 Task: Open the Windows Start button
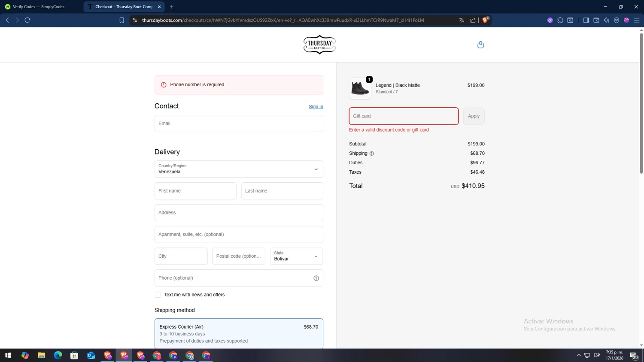pyautogui.click(x=8, y=355)
